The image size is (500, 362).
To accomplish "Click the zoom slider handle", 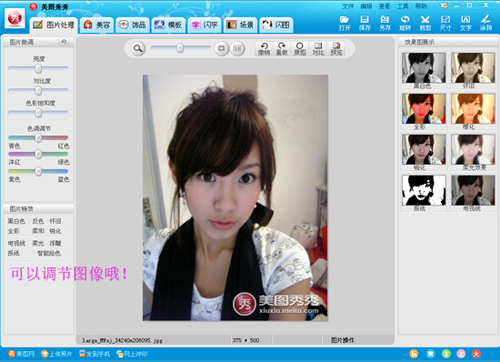I will point(180,48).
